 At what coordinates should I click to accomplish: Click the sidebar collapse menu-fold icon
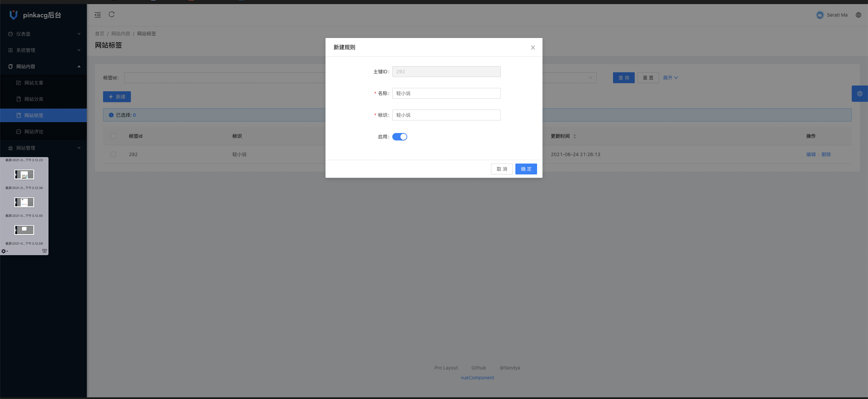(98, 15)
